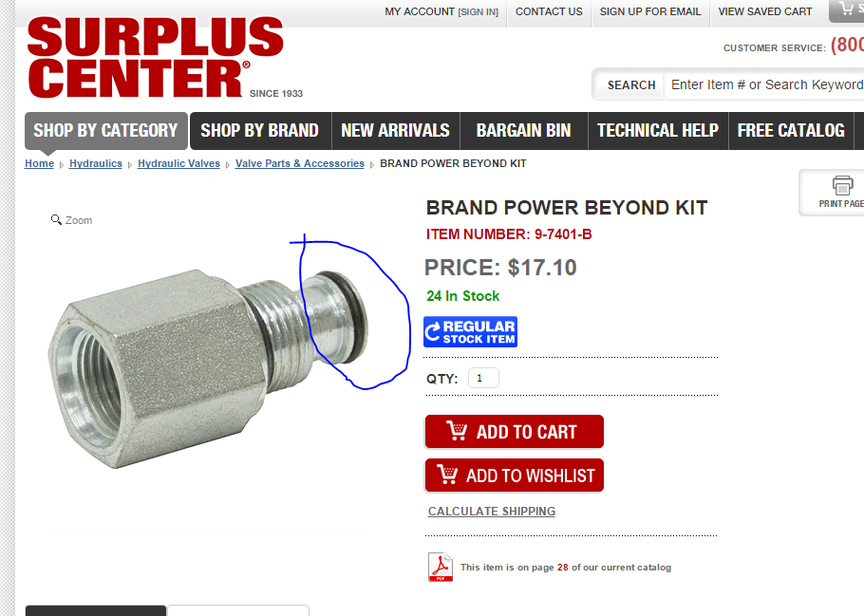Click the Print Page printer icon
This screenshot has height=616, width=864.
[842, 185]
